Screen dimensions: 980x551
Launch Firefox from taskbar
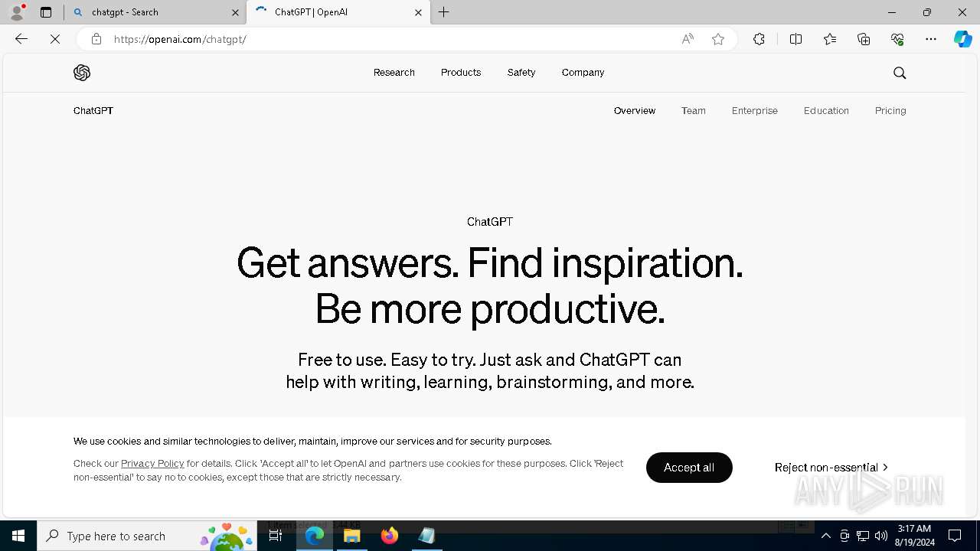point(390,536)
